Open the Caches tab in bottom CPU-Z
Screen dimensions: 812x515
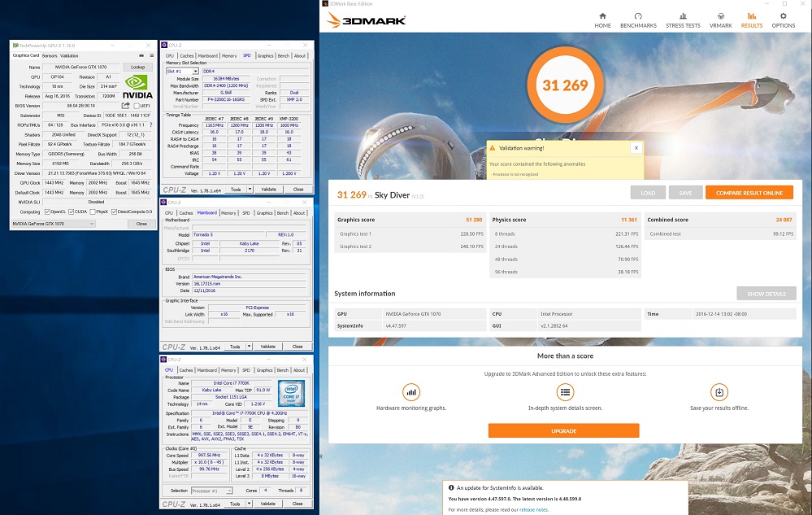tap(186, 370)
